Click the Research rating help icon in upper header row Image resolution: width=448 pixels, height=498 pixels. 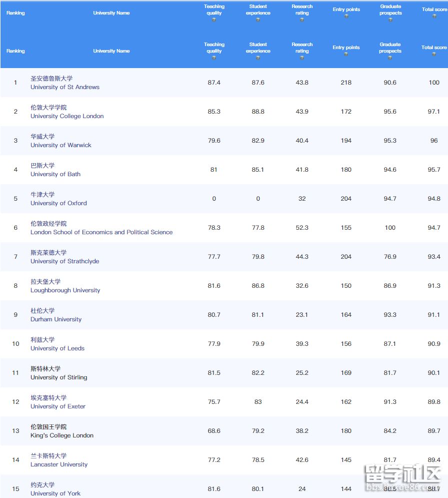coord(302,20)
